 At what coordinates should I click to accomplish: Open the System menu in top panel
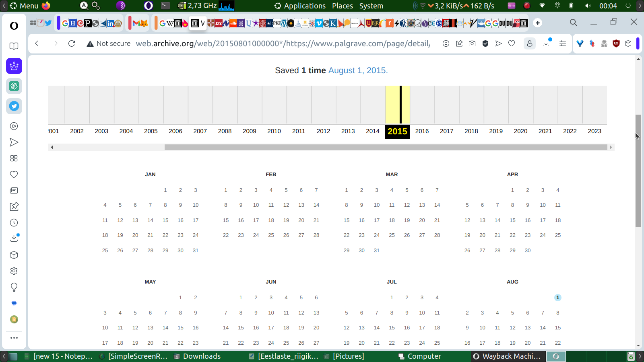coord(371,6)
